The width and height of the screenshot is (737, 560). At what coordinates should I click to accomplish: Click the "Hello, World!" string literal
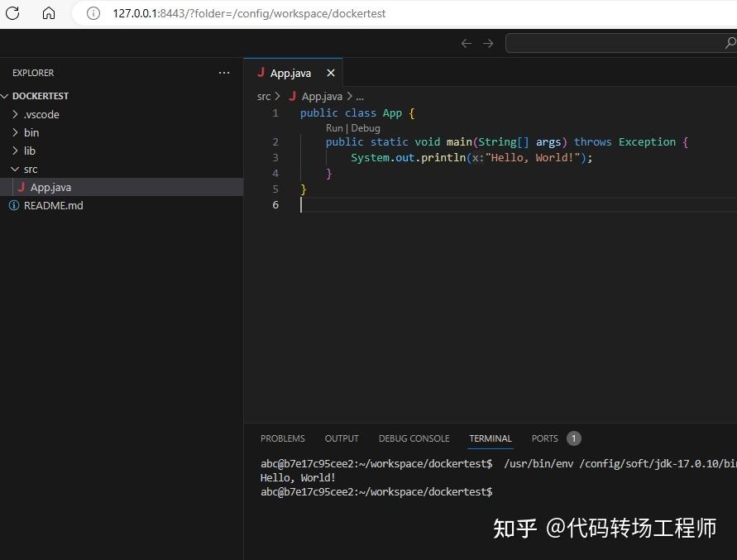point(533,157)
